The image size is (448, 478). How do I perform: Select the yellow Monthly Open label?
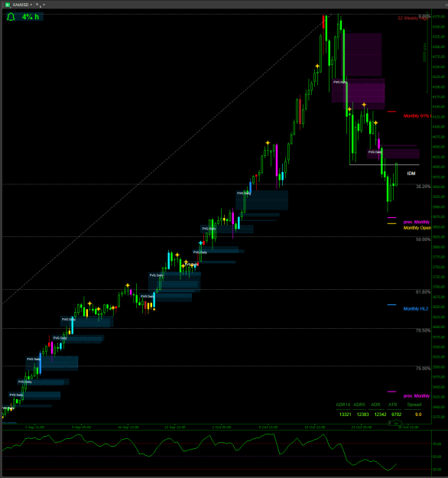coord(417,228)
